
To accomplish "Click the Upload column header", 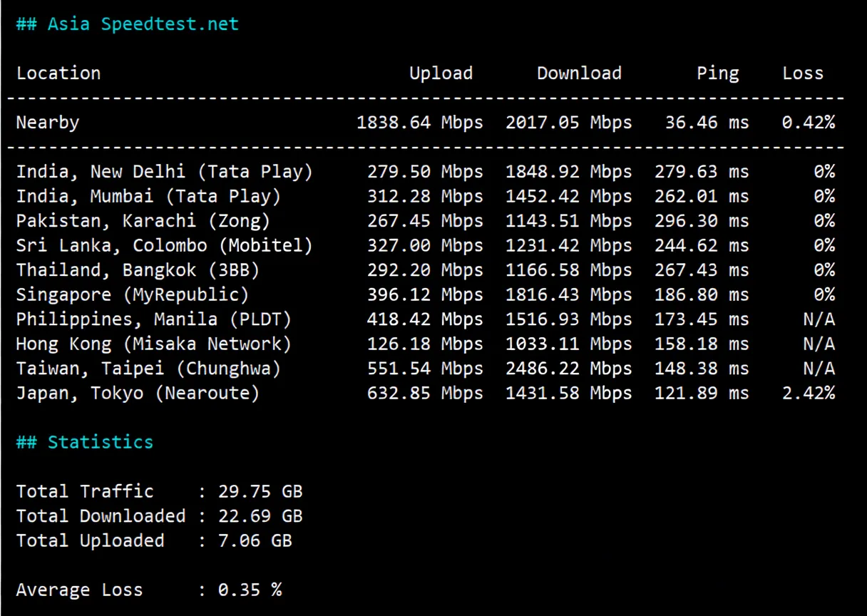I will [x=441, y=73].
